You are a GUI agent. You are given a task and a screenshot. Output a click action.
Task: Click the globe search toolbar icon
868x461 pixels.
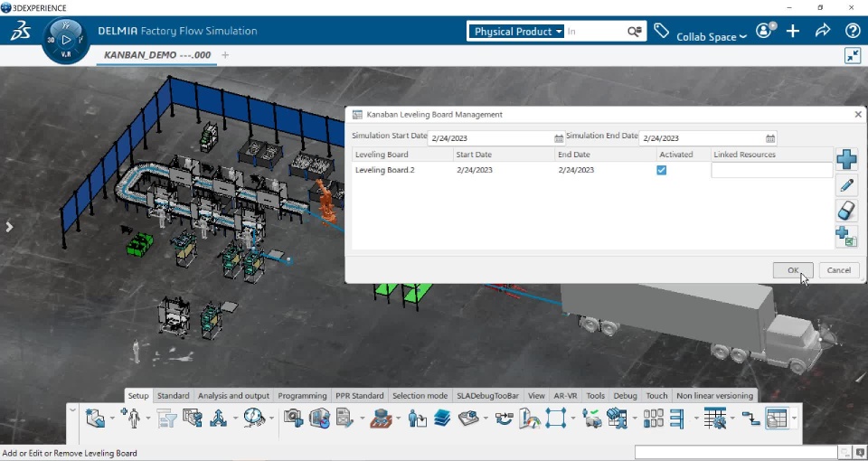[255, 418]
